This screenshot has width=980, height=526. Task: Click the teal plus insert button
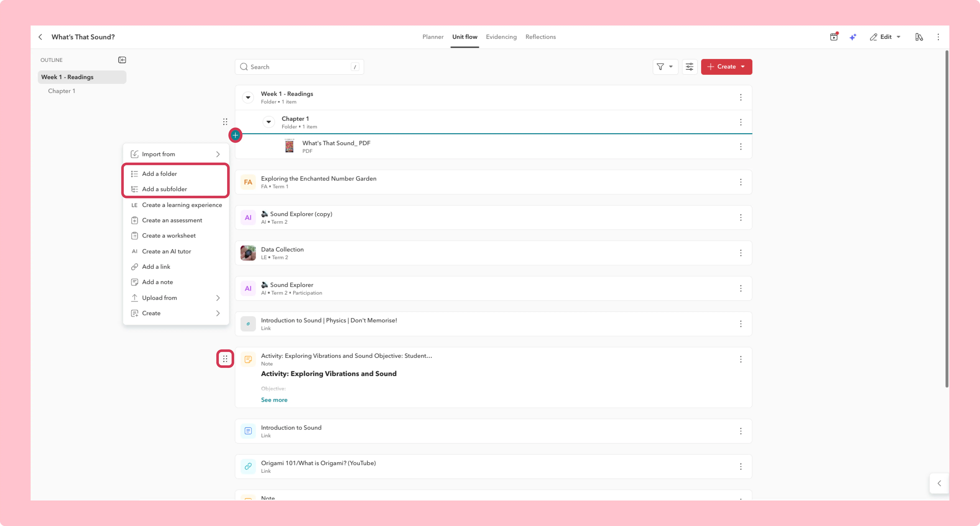click(235, 135)
